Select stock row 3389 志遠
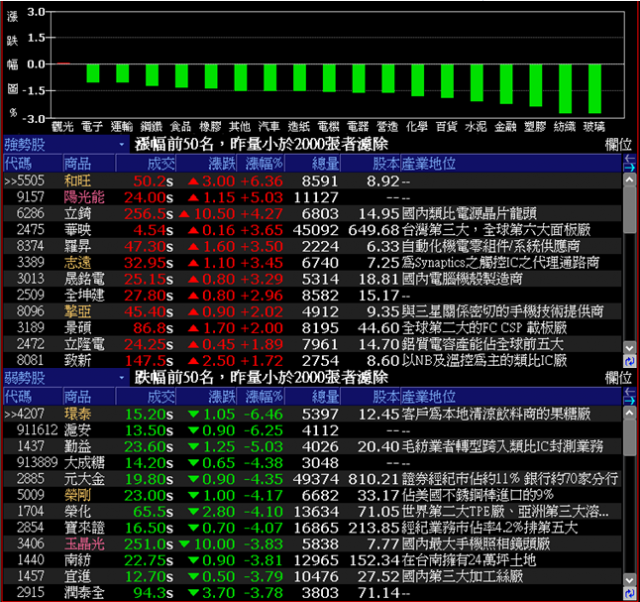640x602 pixels. [312, 262]
